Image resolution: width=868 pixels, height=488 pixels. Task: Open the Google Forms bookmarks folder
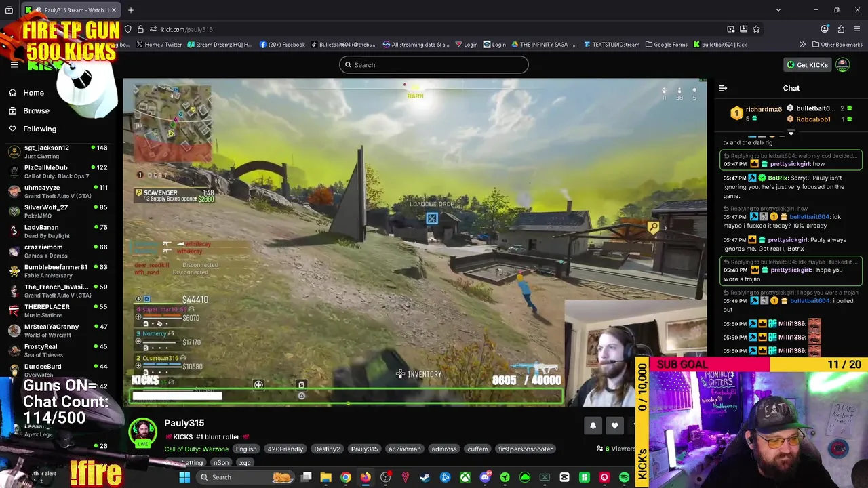[667, 45]
